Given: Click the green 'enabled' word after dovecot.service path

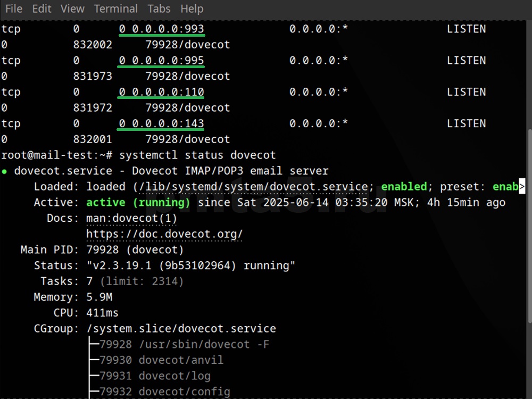Looking at the screenshot, I should click(404, 187).
